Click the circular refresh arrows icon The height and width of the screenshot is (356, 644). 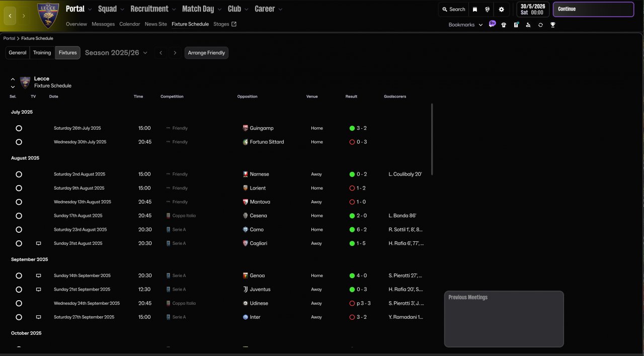(540, 25)
